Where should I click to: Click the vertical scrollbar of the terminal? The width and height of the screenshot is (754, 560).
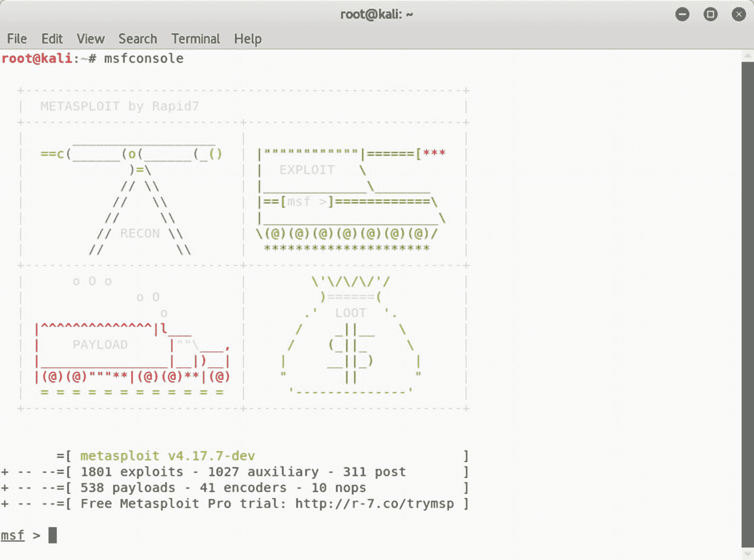tap(748, 304)
